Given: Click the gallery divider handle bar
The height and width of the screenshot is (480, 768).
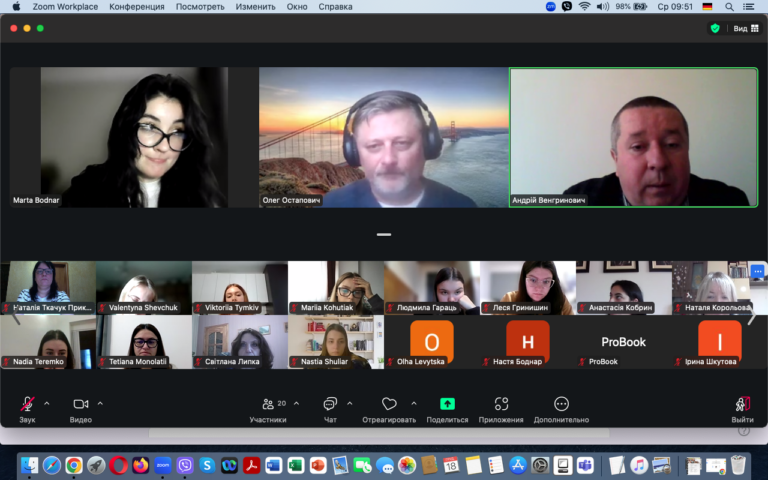Looking at the screenshot, I should click(x=384, y=235).
